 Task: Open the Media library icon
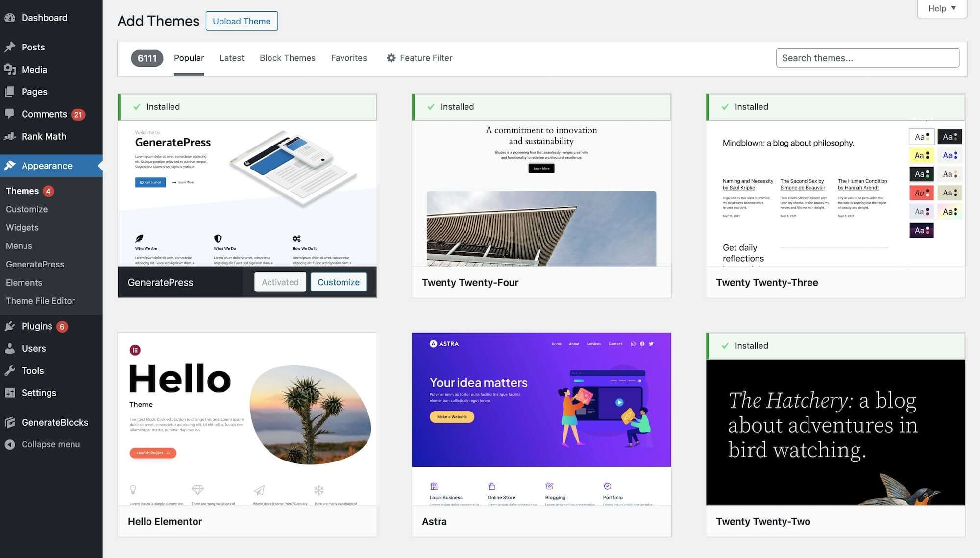[10, 69]
